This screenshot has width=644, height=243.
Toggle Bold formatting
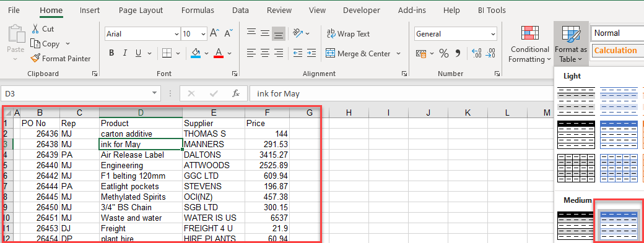(x=111, y=53)
